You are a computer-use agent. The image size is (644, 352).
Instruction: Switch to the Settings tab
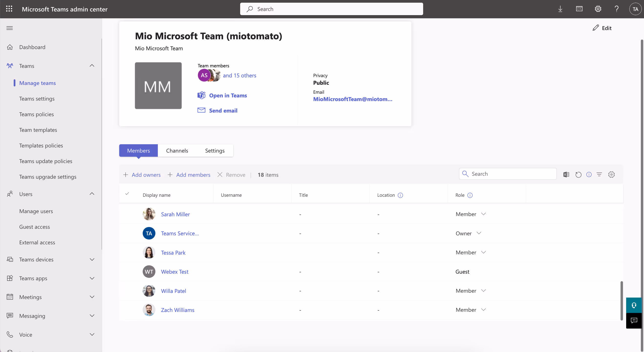tap(215, 150)
